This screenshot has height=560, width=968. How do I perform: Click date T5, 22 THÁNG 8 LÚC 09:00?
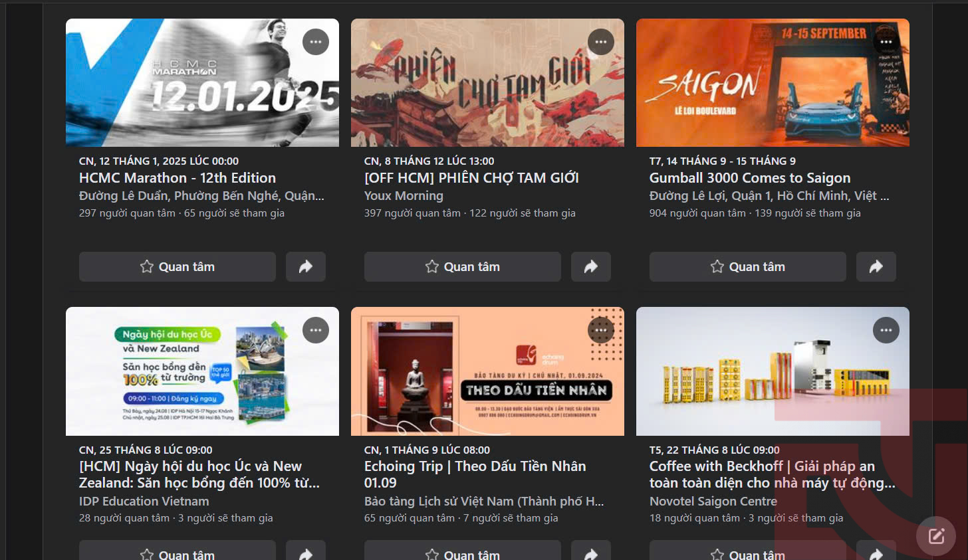[x=715, y=450]
